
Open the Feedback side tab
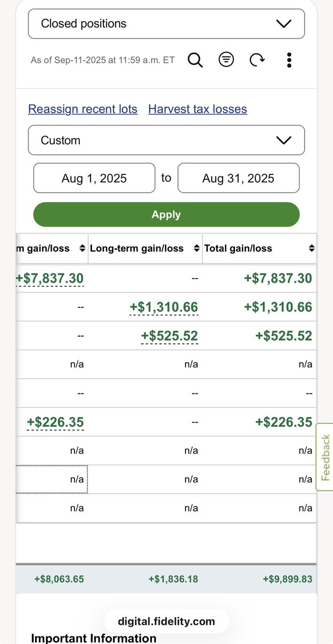tap(324, 457)
